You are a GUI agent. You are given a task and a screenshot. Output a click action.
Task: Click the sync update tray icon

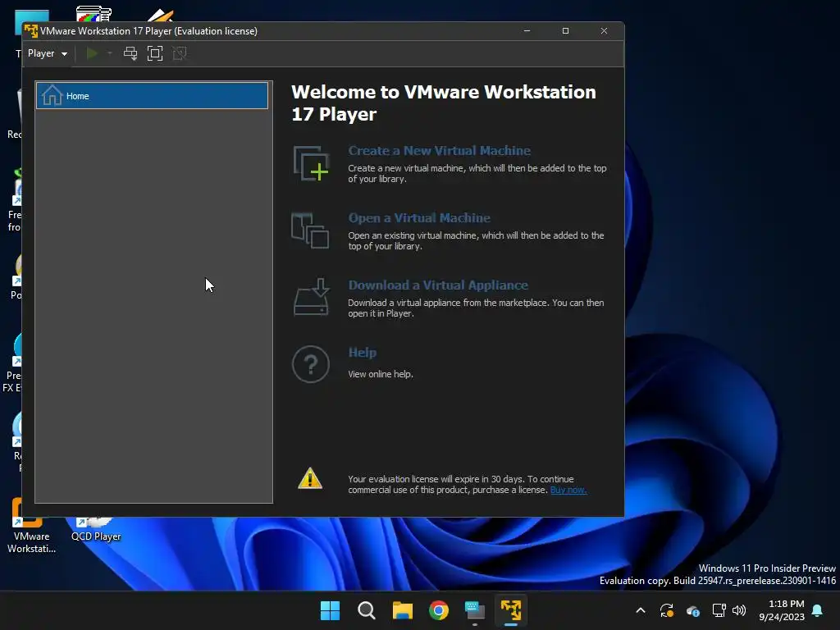click(666, 610)
